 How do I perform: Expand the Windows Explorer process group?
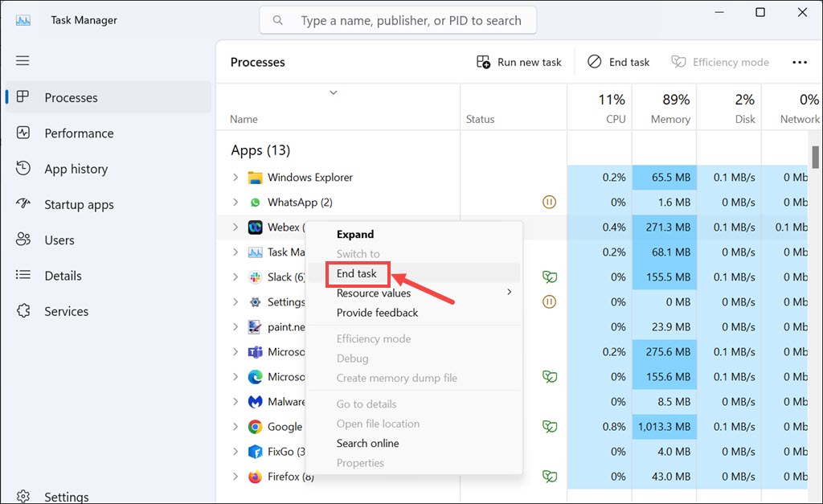pos(235,178)
